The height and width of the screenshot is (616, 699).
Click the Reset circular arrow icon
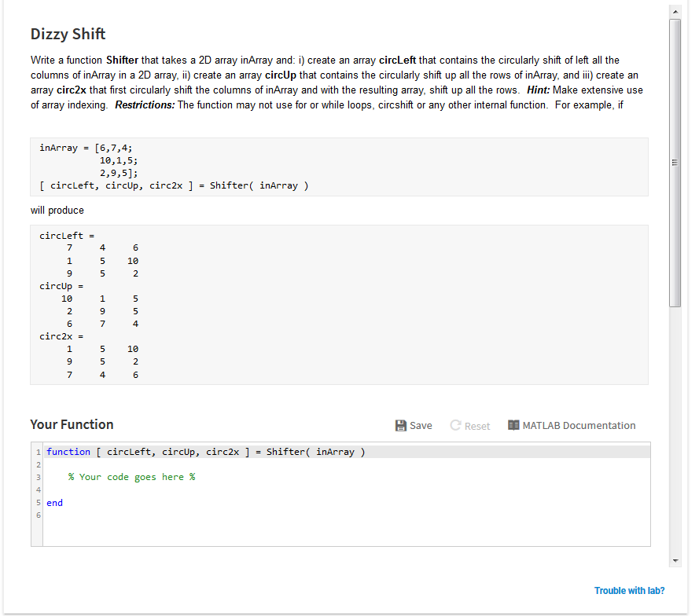pos(455,426)
